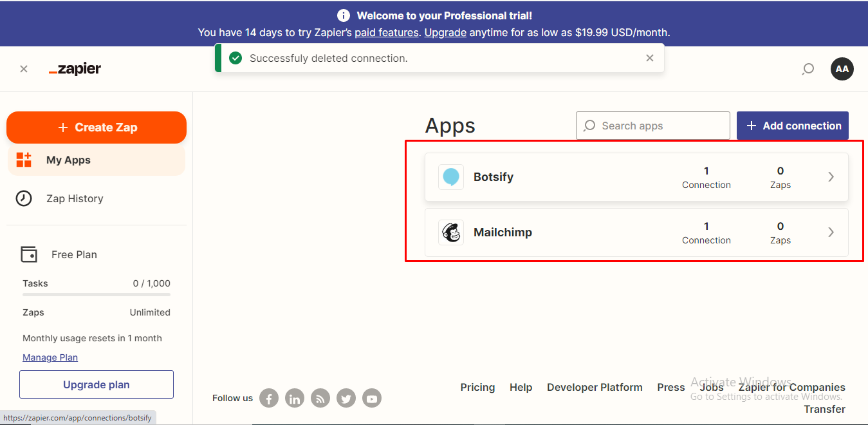Viewport: 868px width, 425px height.
Task: Click Botsify's 0 Zaps count
Action: 780,177
